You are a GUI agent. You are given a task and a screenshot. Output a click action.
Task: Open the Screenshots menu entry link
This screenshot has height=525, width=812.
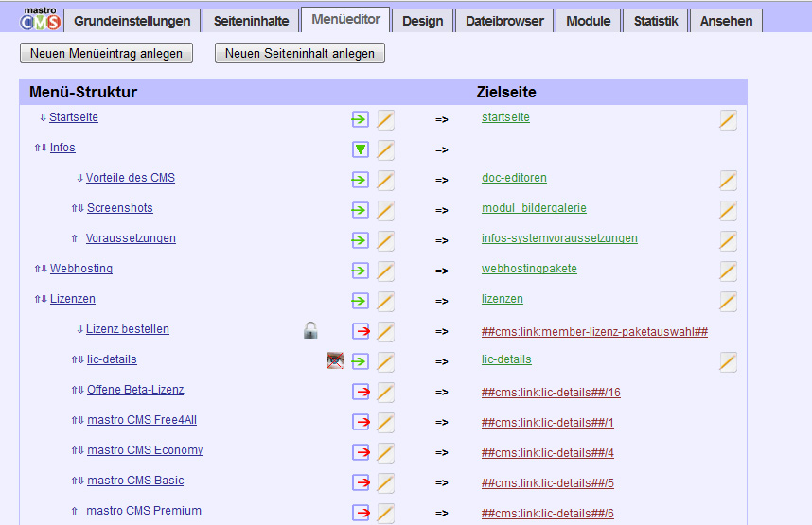click(119, 208)
